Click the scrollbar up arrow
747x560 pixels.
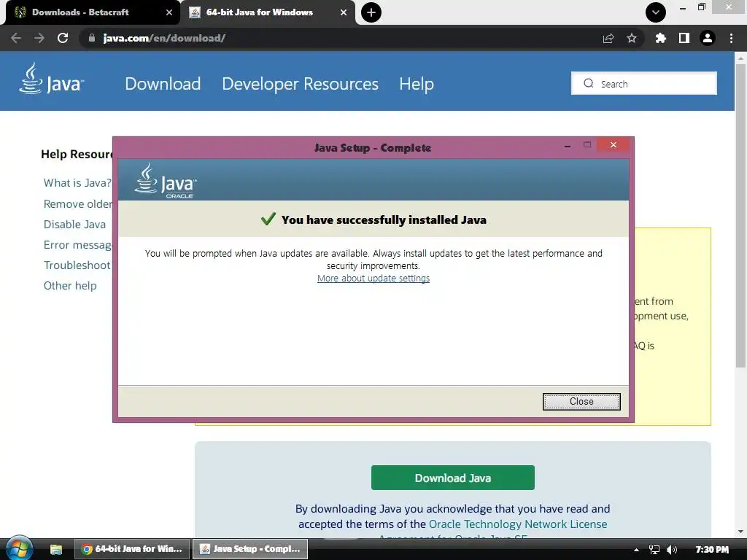740,58
